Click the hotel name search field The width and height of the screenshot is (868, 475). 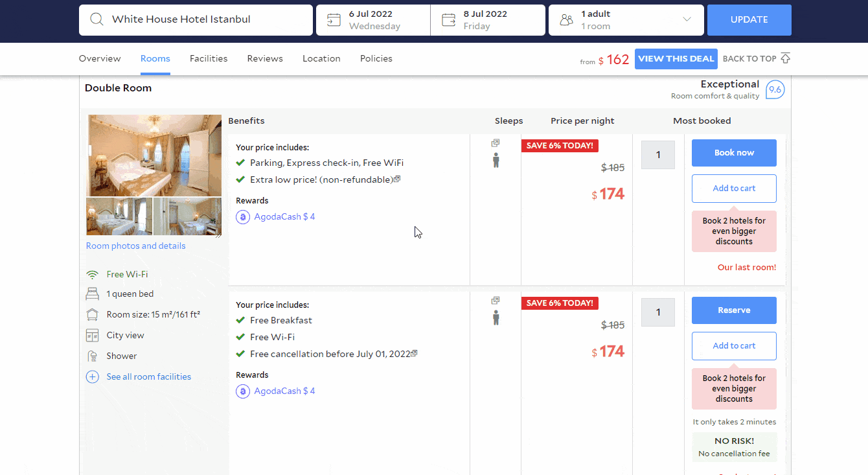pyautogui.click(x=196, y=20)
